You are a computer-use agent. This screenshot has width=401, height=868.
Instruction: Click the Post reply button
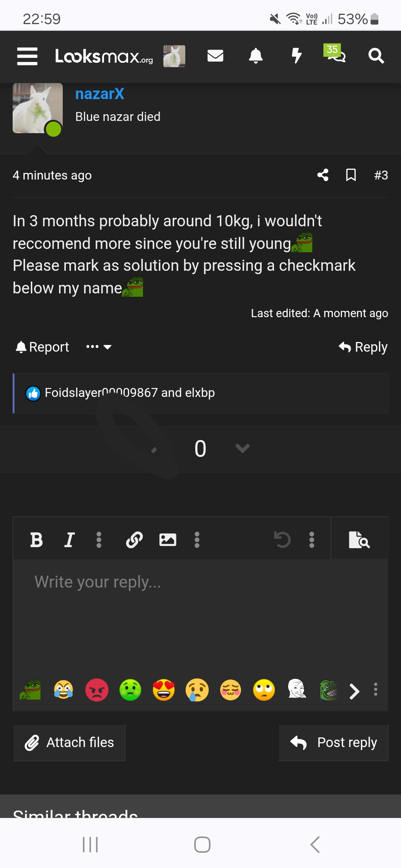(333, 743)
